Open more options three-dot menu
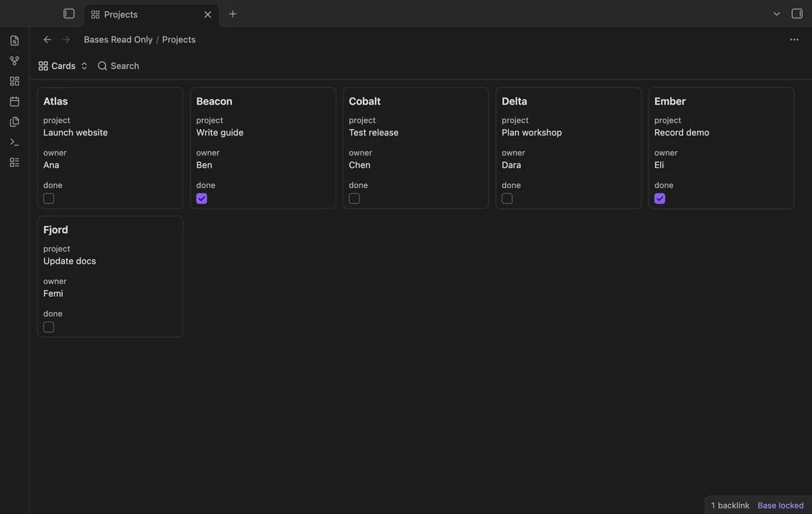 (x=794, y=39)
